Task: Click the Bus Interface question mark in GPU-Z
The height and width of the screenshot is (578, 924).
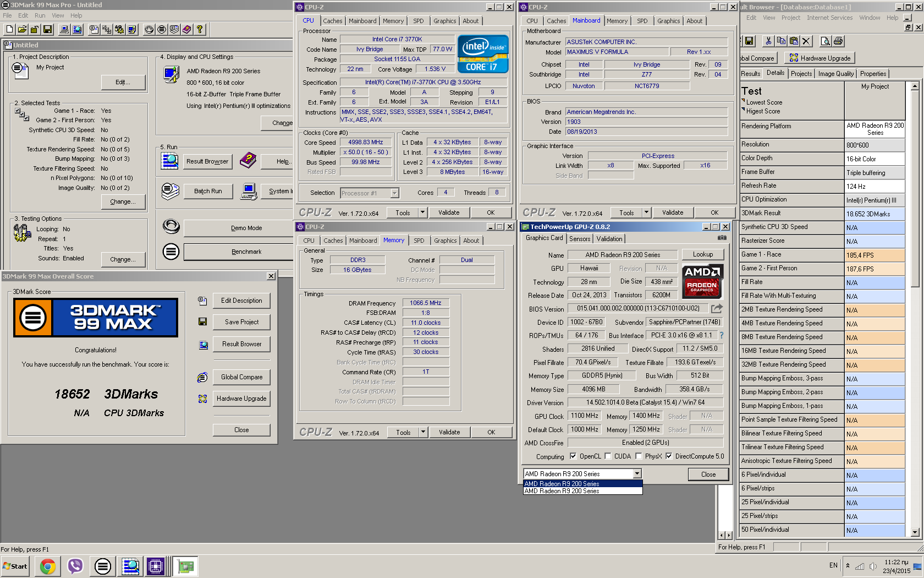Action: [x=722, y=335]
